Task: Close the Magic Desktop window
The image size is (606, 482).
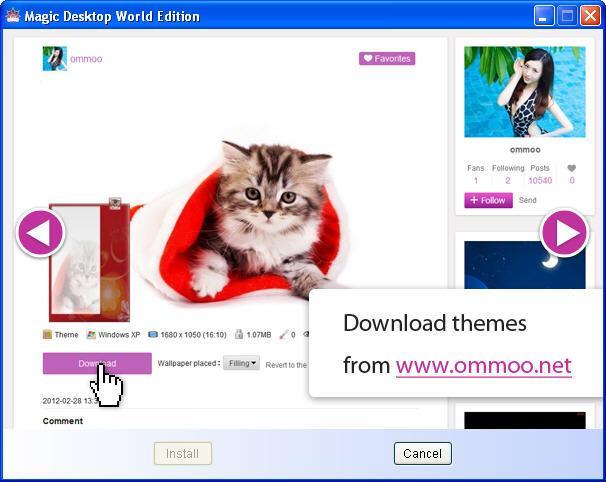Action: tap(591, 16)
